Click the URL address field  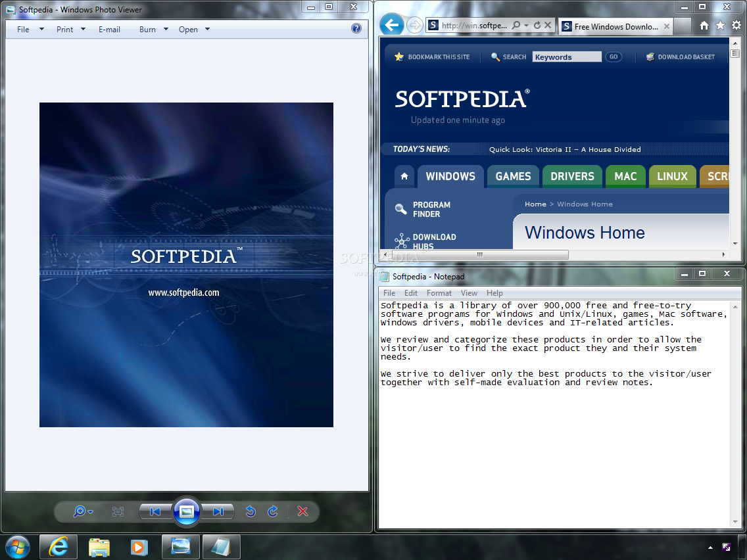pos(474,25)
